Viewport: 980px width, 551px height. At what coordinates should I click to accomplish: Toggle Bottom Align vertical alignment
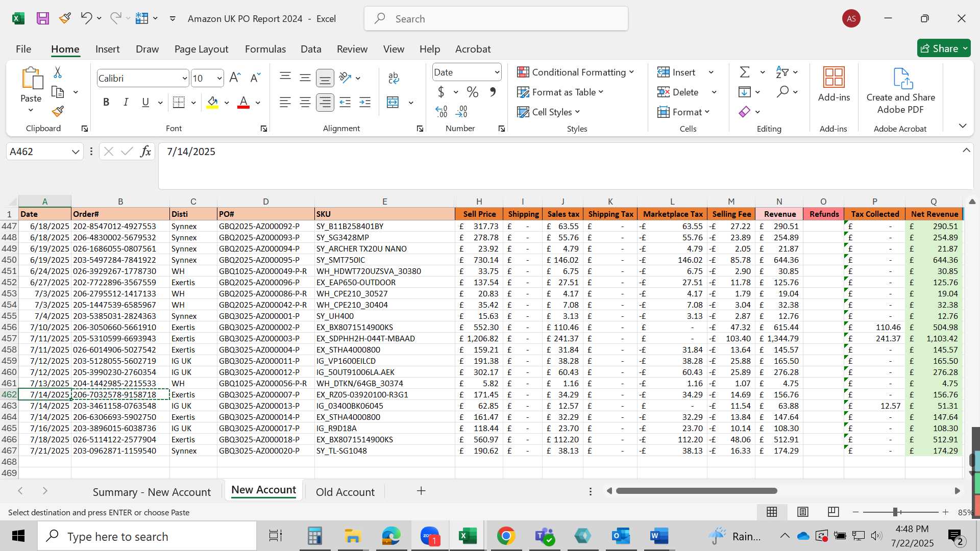tap(325, 78)
